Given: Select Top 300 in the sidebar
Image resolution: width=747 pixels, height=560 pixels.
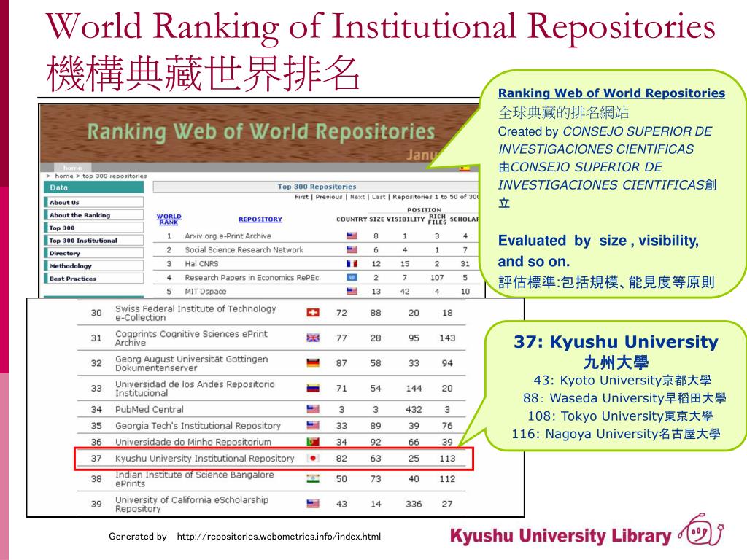Looking at the screenshot, I should [94, 227].
